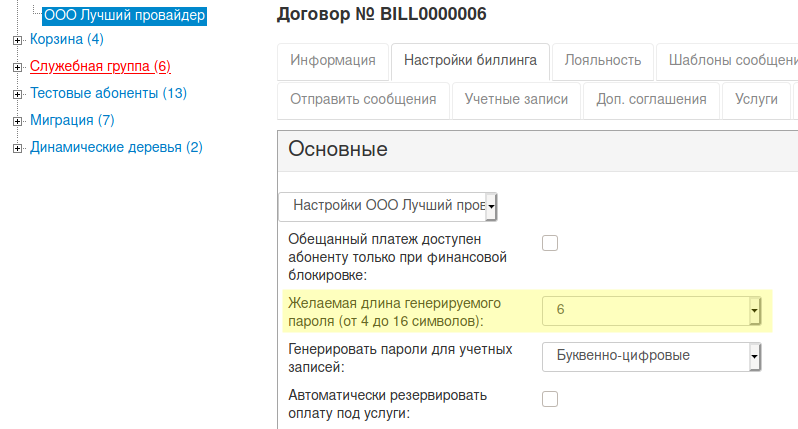Screen dimensions: 798x429
Task: Toggle the Автоматически резервировать оплату checkbox
Action: 550,399
